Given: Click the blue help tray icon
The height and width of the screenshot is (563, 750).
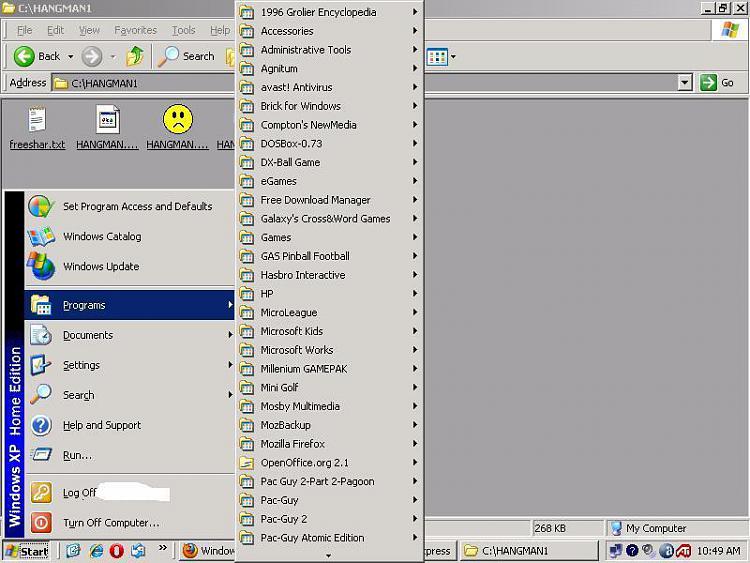Looking at the screenshot, I should click(x=632, y=551).
